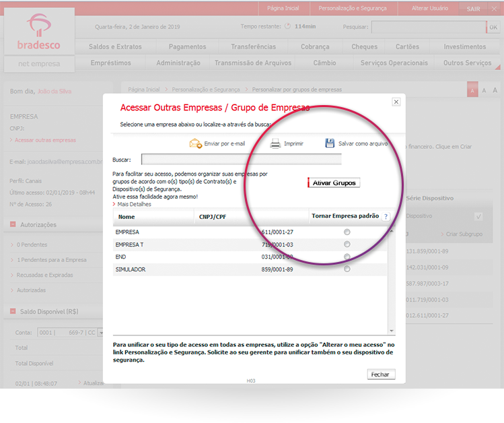Click the Fechar button
Viewport: 504px width, 423px height.
[382, 375]
